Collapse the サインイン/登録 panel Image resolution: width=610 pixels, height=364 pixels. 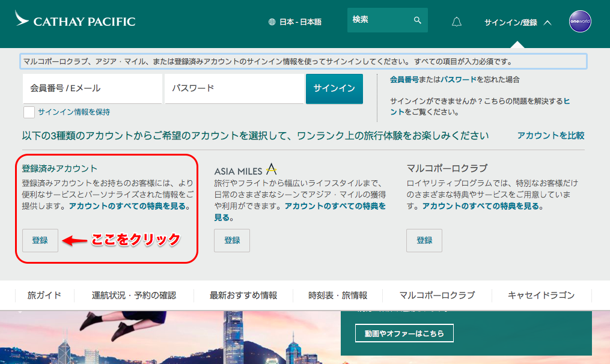[x=518, y=23]
